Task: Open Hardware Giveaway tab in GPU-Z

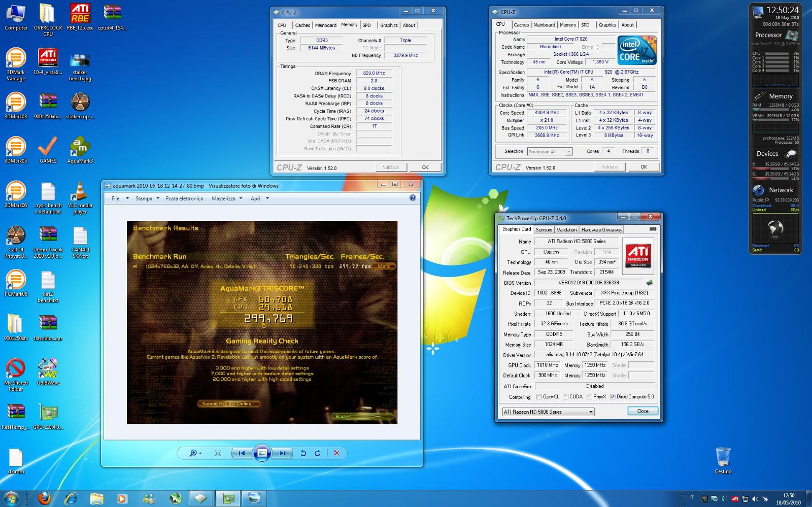Action: [601, 229]
